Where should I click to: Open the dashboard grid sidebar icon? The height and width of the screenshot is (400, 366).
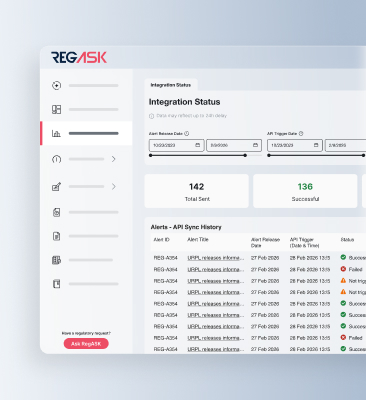[57, 109]
